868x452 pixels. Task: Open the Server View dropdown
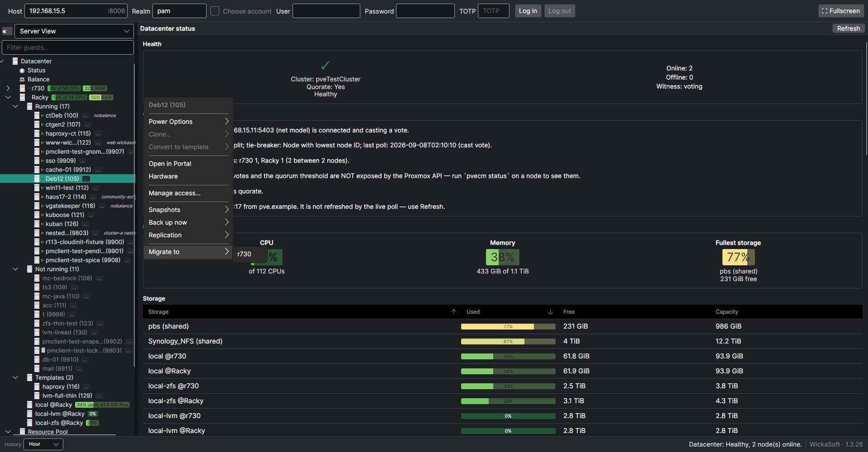click(74, 31)
